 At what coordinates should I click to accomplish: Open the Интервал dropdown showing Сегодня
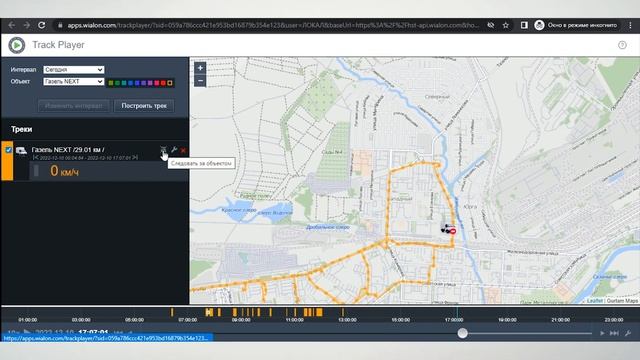(x=73, y=70)
